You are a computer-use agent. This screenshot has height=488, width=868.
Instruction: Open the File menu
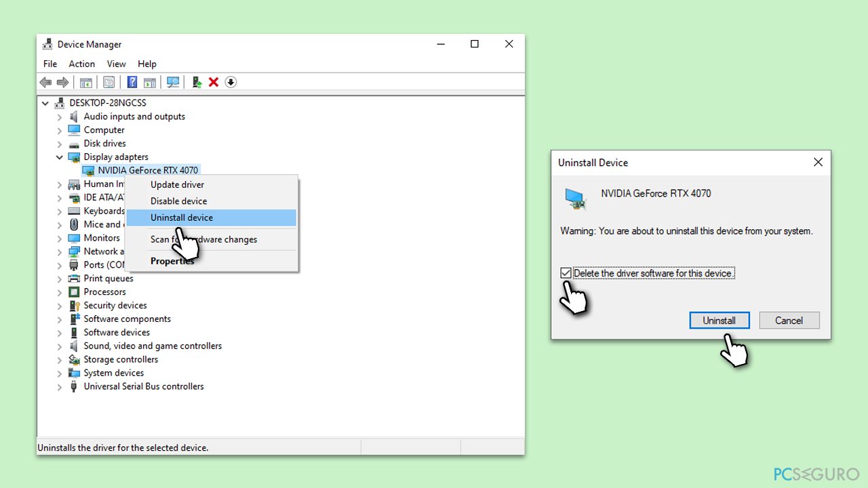pyautogui.click(x=50, y=64)
